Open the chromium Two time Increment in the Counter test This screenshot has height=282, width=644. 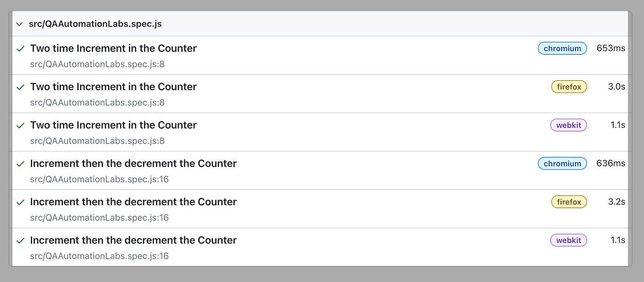click(x=113, y=48)
